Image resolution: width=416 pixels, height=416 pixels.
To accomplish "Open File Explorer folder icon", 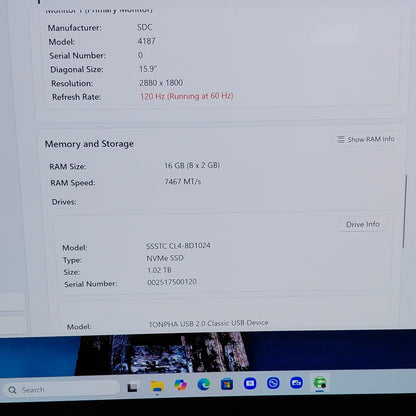I will 157,386.
